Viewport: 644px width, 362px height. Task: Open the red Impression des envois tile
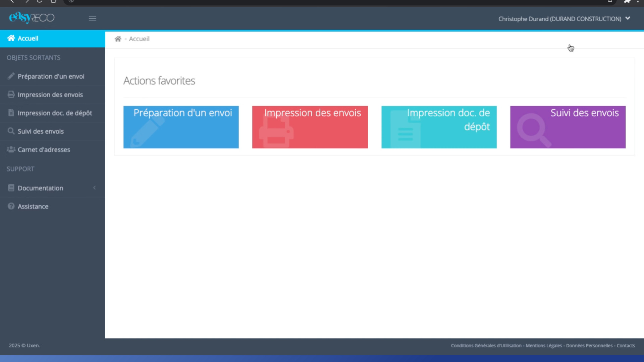click(x=310, y=127)
